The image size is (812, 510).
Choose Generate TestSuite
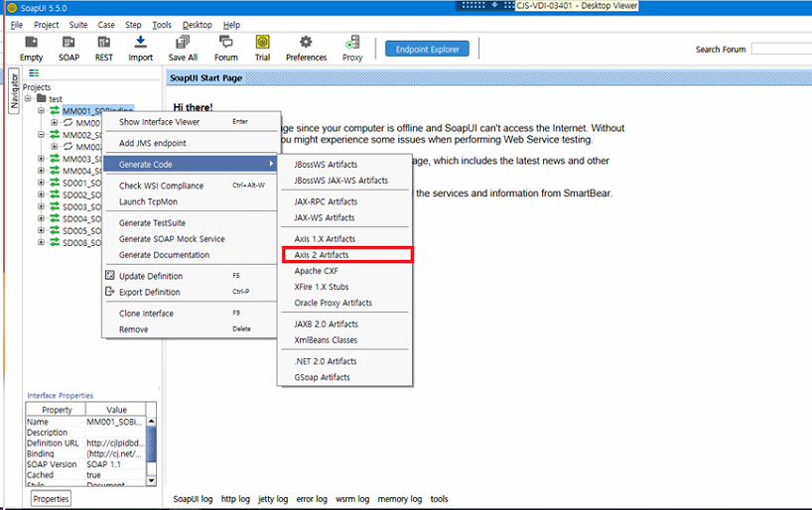click(x=191, y=222)
